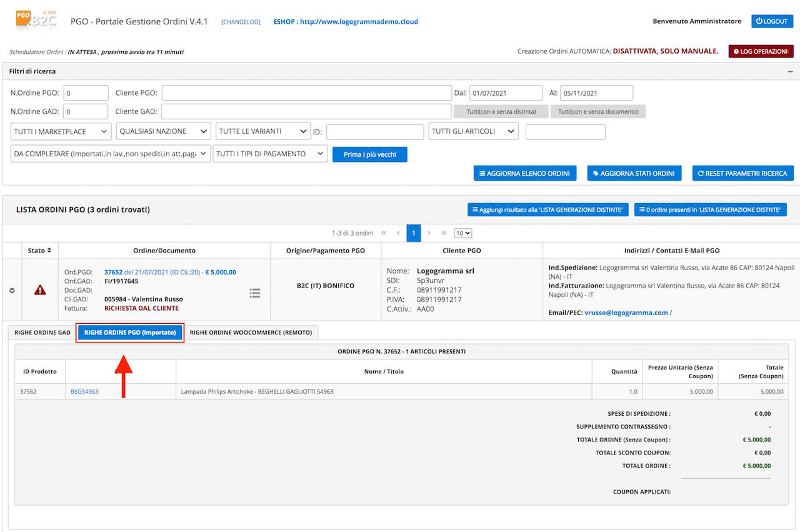Collapse the order 37652 row chevron
This screenshot has height=532, width=800.
12,290
